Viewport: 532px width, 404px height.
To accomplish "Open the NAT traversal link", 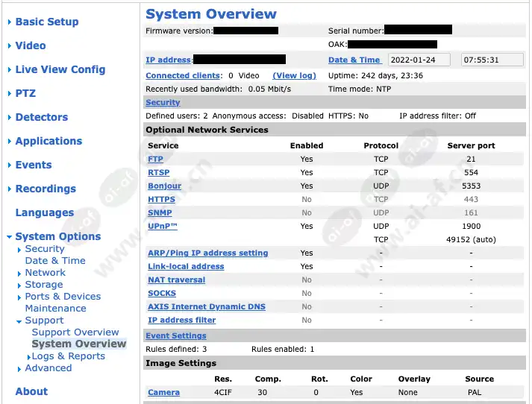I will [x=176, y=280].
